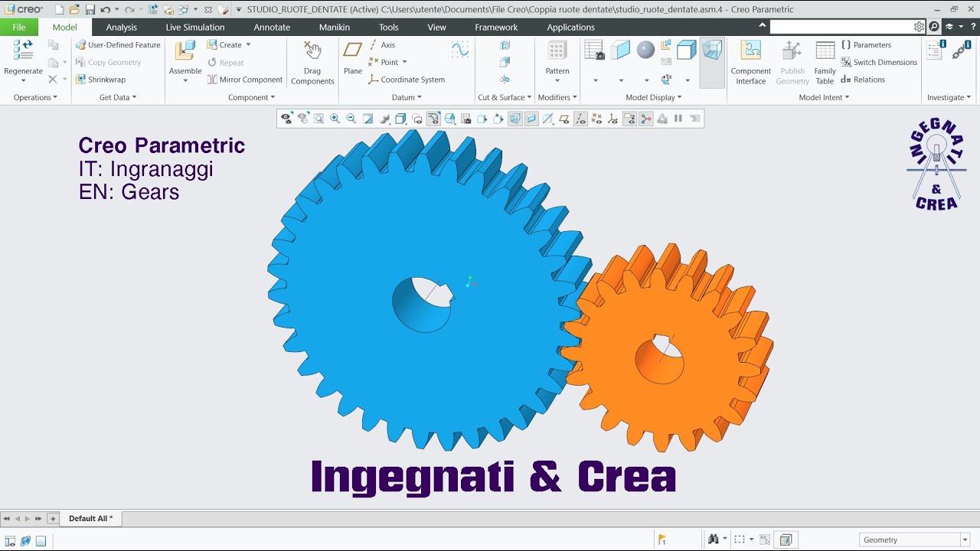Switch to the Manikin tab
This screenshot has width=980, height=551.
point(335,27)
